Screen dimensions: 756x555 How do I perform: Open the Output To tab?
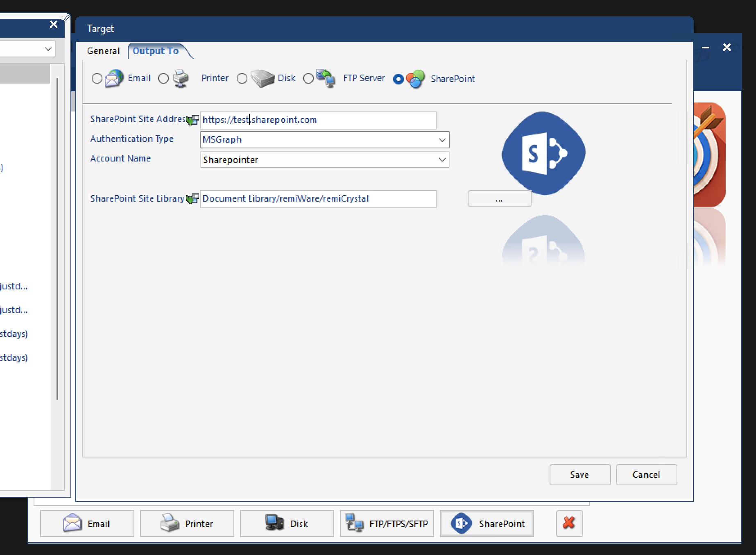point(156,51)
